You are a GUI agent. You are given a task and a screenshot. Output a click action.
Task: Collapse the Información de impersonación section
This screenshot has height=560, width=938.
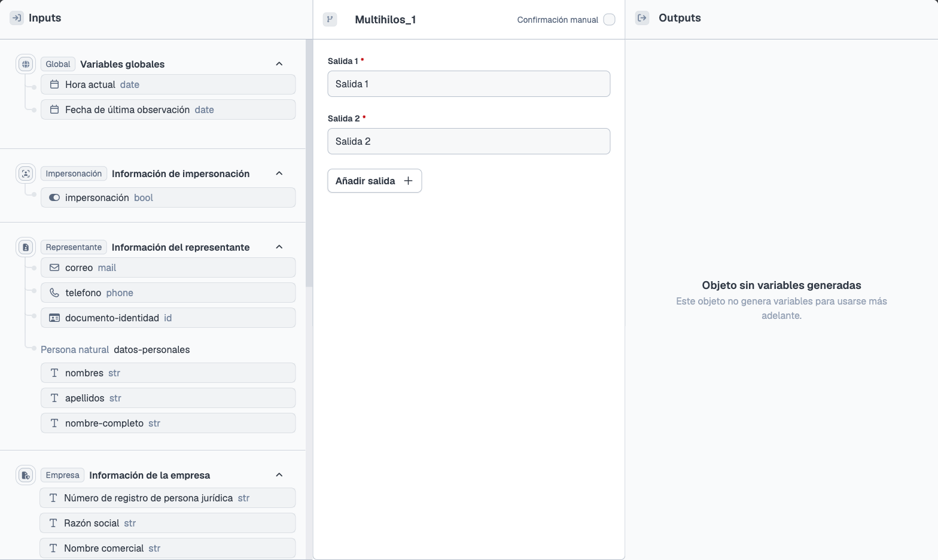click(279, 174)
